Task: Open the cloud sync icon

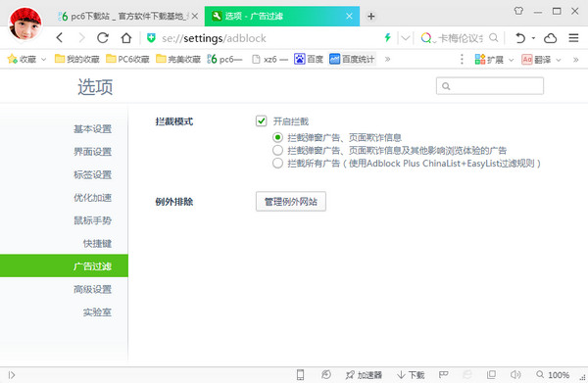Action: pos(550,38)
